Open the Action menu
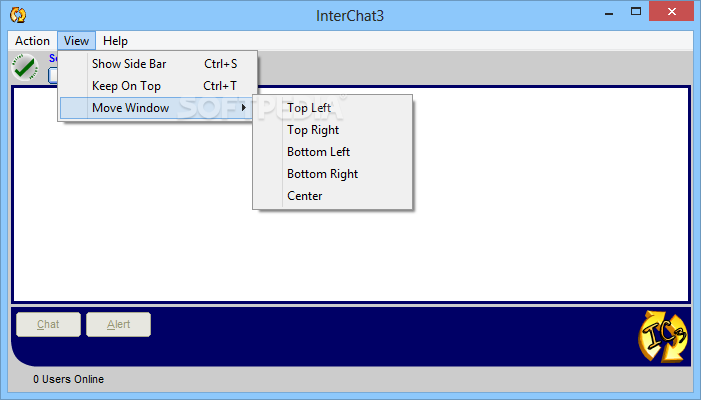 [x=32, y=41]
